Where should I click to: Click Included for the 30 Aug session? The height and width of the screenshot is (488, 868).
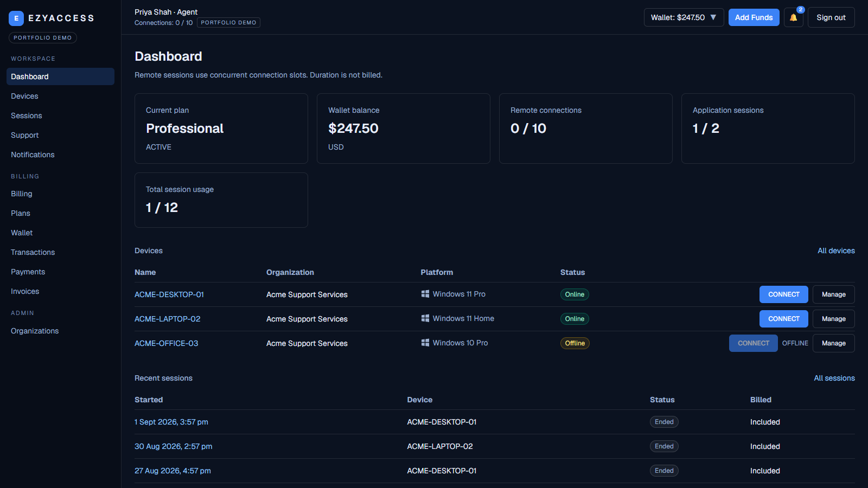pyautogui.click(x=765, y=446)
